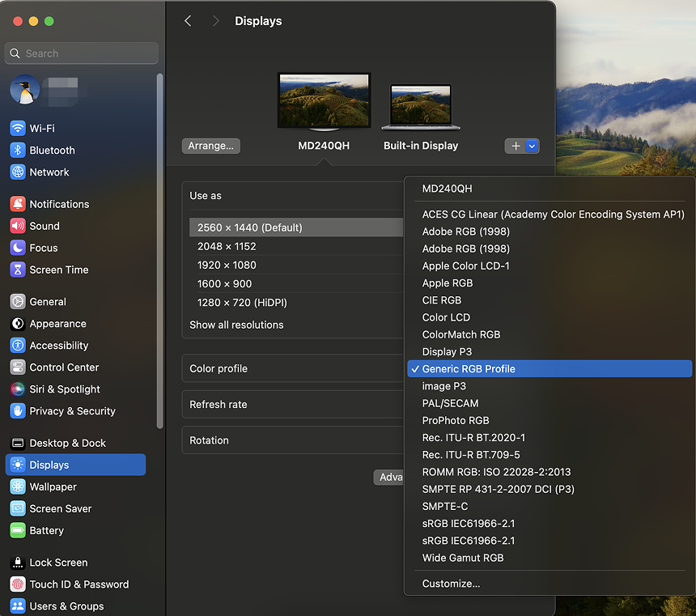This screenshot has height=616, width=696.
Task: Click Show all resolutions
Action: [x=236, y=325]
